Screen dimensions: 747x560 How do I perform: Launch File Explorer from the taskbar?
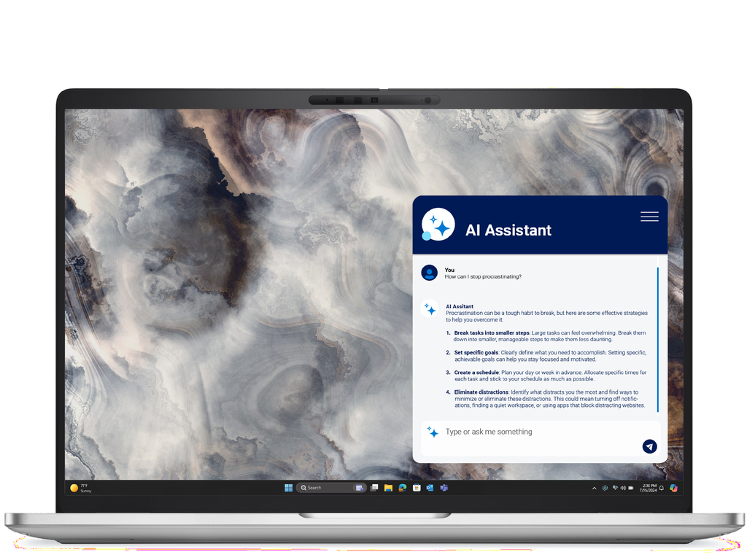[x=389, y=488]
